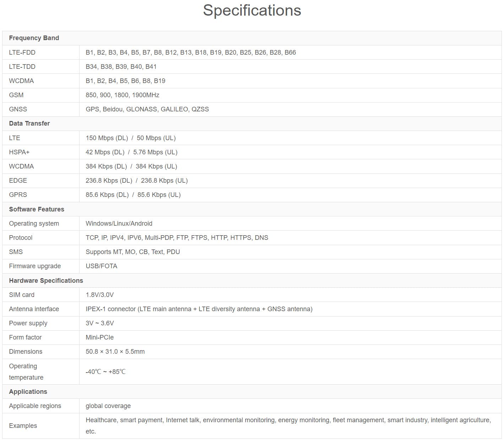This screenshot has height=441, width=504.
Task: Select the Mini-PCIe form factor value
Action: pyautogui.click(x=100, y=337)
